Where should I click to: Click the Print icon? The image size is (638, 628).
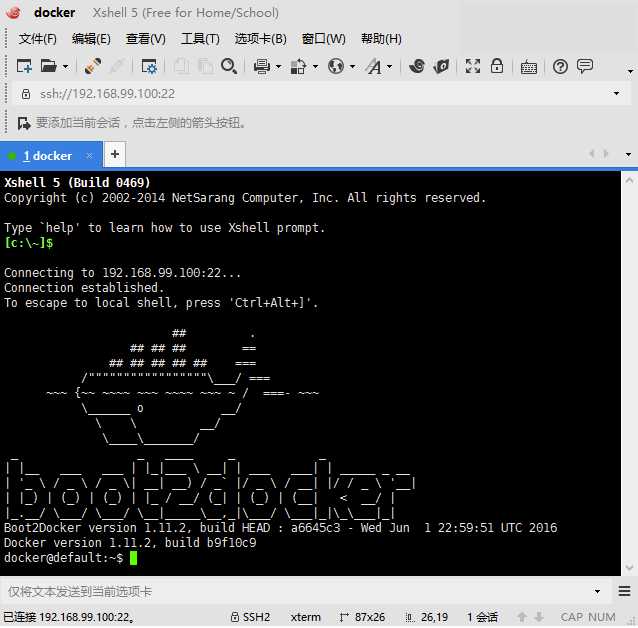tap(262, 66)
